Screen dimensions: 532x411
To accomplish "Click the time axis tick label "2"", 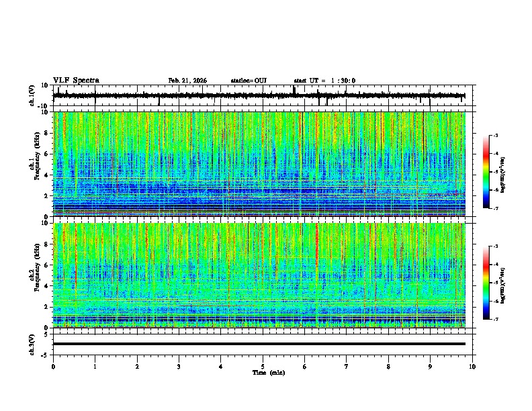I will (x=137, y=367).
